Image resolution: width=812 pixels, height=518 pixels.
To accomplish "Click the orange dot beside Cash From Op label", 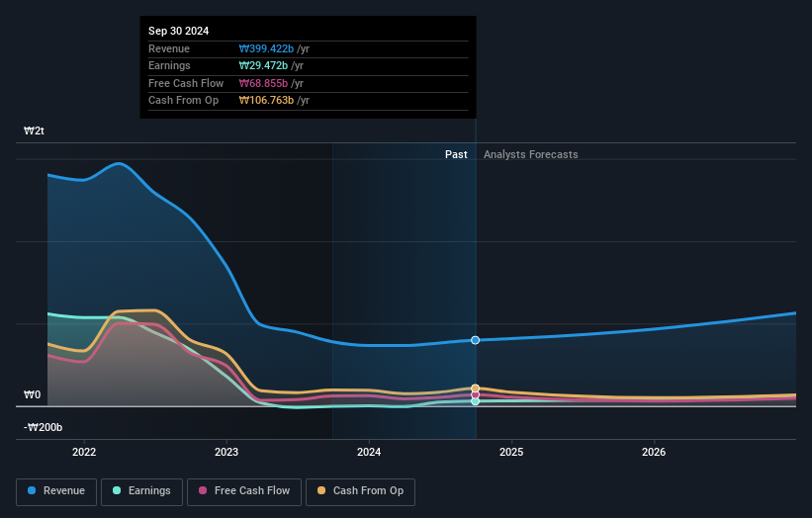I will tap(321, 491).
